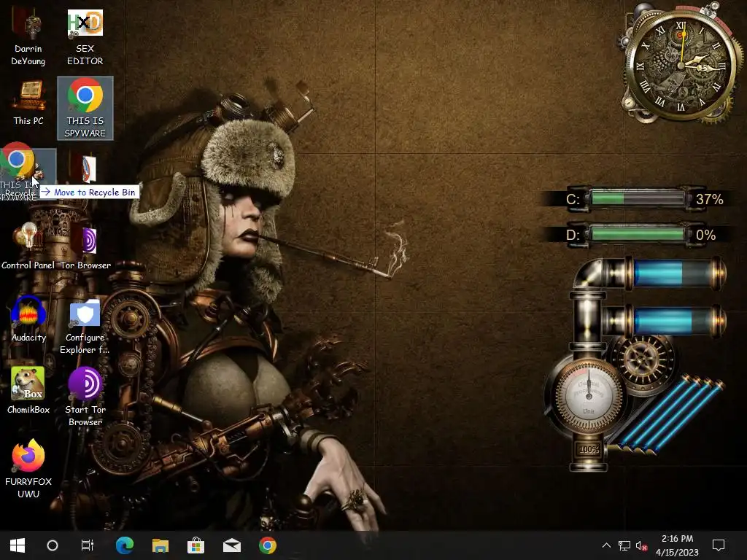Select the Tor Browser shortcut icon
Screen dimensions: 747x560
click(85, 246)
